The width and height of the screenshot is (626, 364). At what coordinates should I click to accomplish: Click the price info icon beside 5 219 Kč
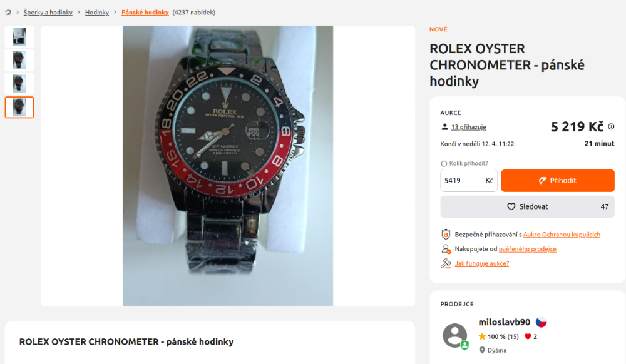611,127
